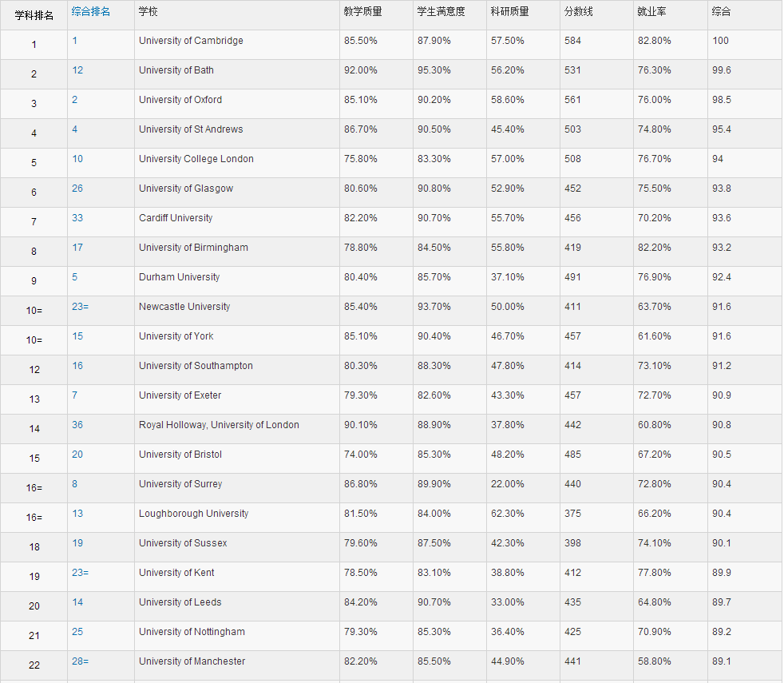The width and height of the screenshot is (784, 683).
Task: Click the 科研质量 column header
Action: click(x=509, y=12)
